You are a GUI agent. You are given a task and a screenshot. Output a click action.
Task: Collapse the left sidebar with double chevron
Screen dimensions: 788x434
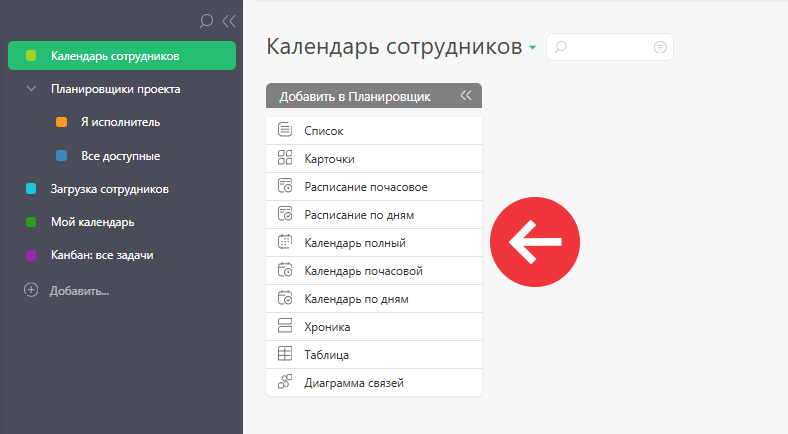[x=229, y=21]
